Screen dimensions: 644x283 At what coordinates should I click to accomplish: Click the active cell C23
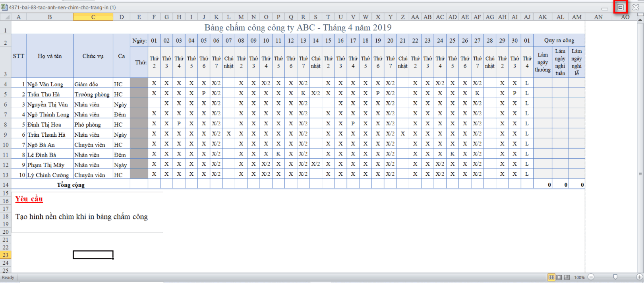point(93,255)
